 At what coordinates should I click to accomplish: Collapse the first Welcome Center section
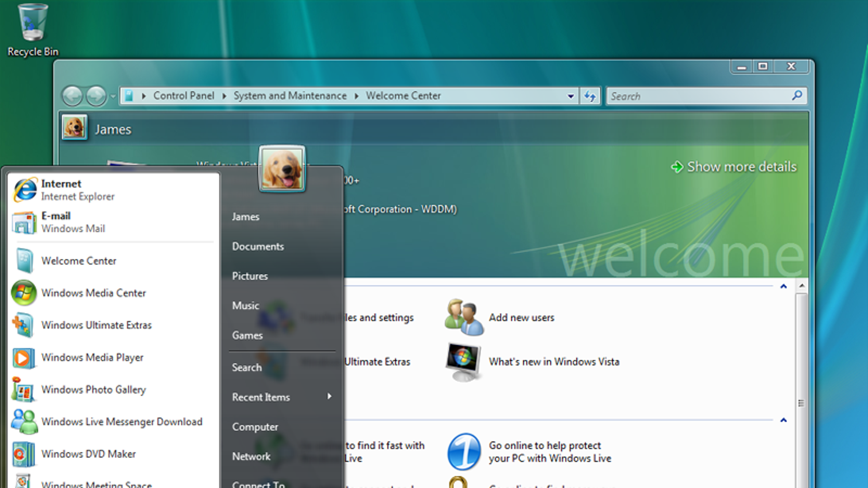[x=783, y=286]
